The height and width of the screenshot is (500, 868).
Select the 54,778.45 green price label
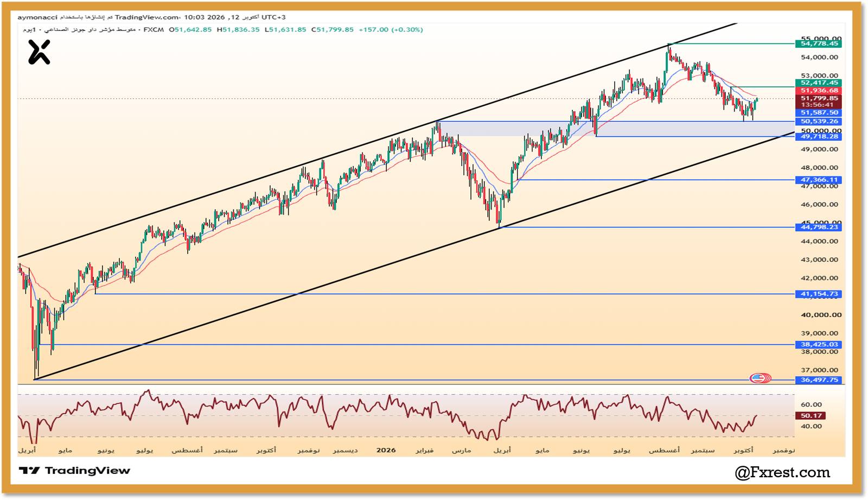819,43
